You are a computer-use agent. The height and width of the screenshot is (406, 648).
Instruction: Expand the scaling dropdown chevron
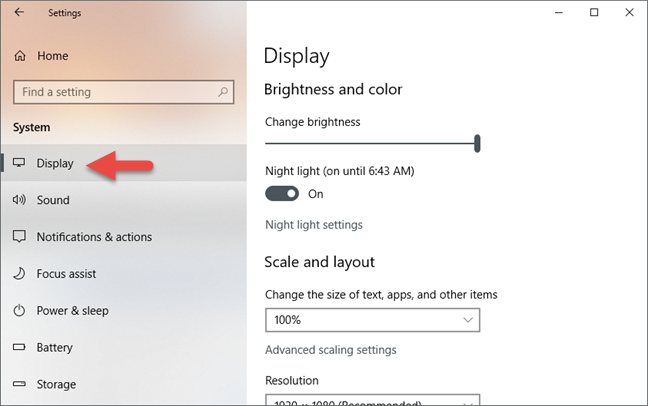pos(468,320)
